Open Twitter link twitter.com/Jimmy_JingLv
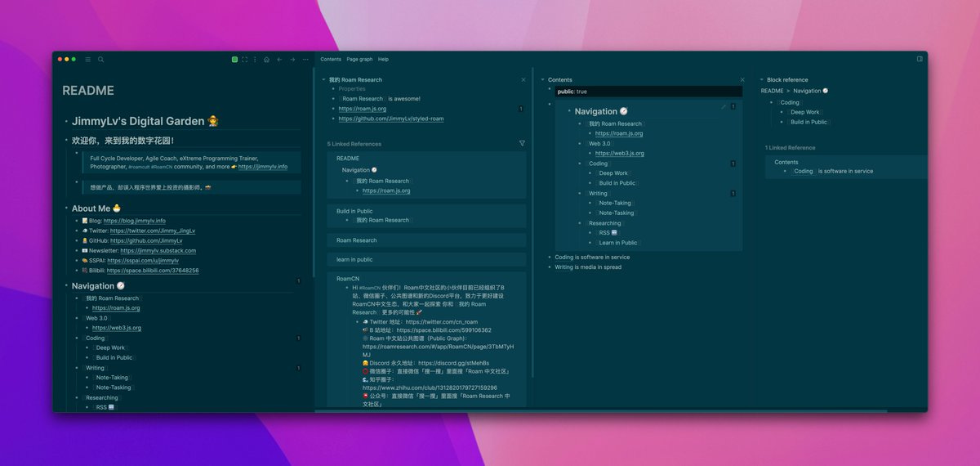 pyautogui.click(x=153, y=231)
